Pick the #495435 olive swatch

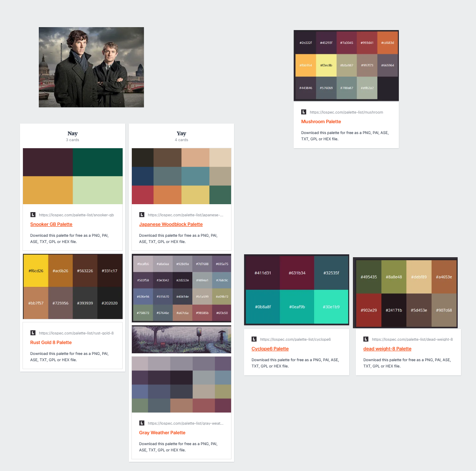[369, 277]
